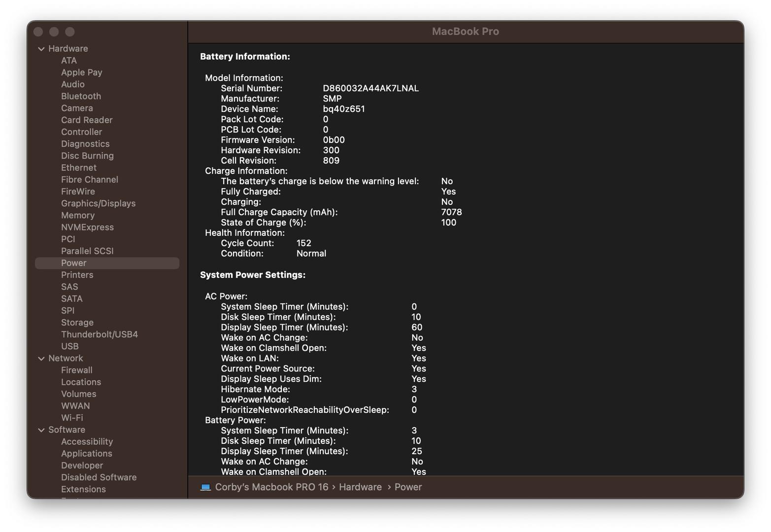Select Thunderbolt/USB4 entry
771x532 pixels.
(x=100, y=334)
